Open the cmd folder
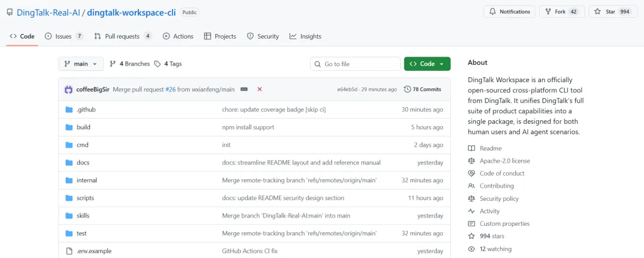 82,145
